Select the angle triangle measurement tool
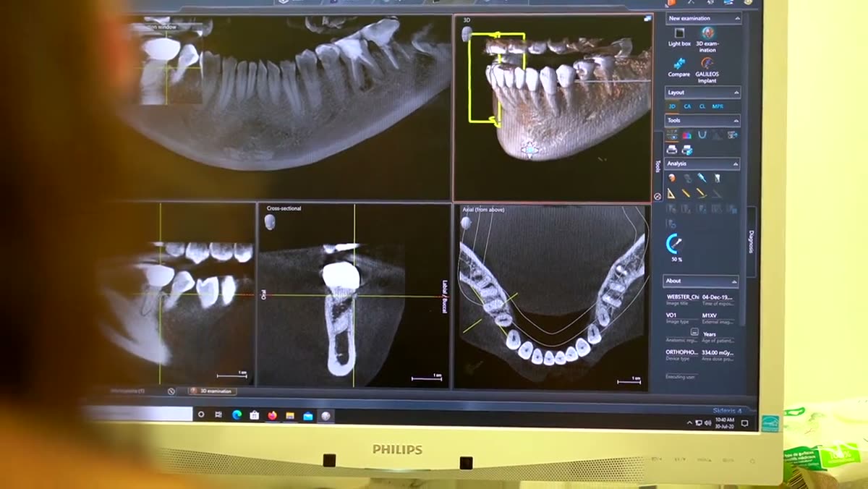The height and width of the screenshot is (489, 868). pyautogui.click(x=671, y=193)
